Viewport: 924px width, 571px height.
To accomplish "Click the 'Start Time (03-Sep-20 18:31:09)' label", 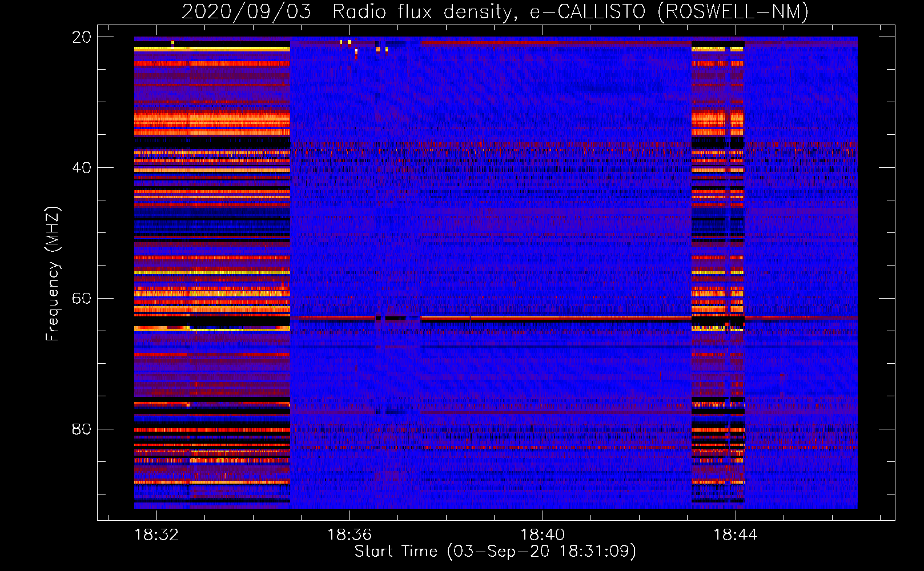I will (x=495, y=552).
